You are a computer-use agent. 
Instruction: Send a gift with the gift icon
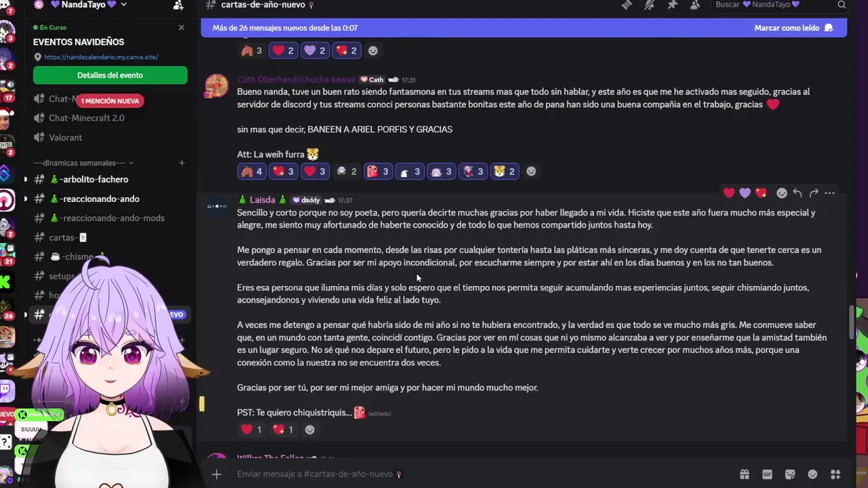click(745, 474)
